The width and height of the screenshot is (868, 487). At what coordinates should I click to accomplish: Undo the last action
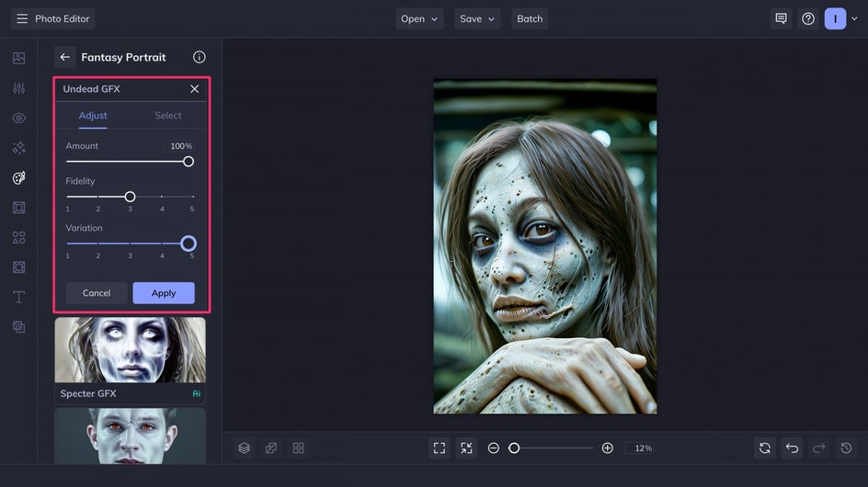793,448
